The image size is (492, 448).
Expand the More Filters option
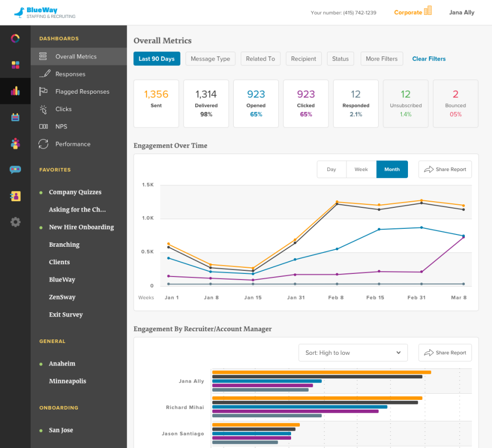tap(382, 59)
